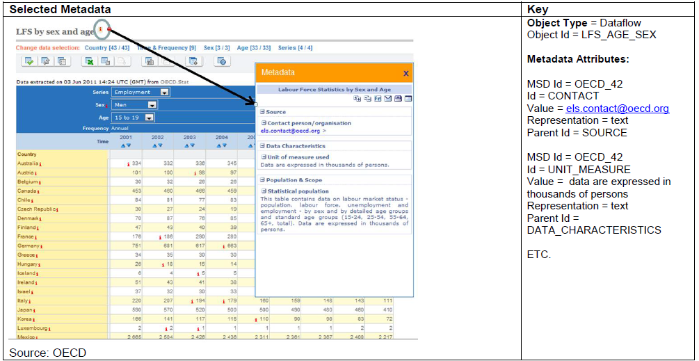Click the Country header cell

click(x=62, y=154)
